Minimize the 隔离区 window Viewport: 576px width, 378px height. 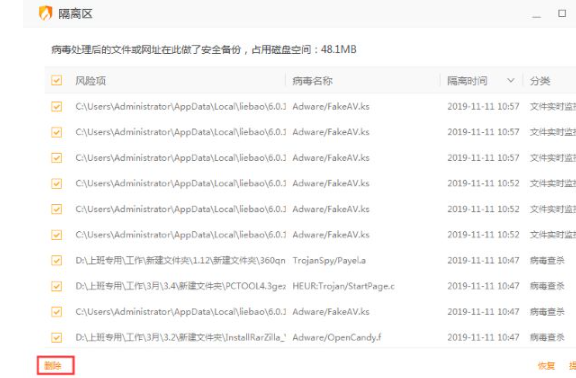pos(536,16)
